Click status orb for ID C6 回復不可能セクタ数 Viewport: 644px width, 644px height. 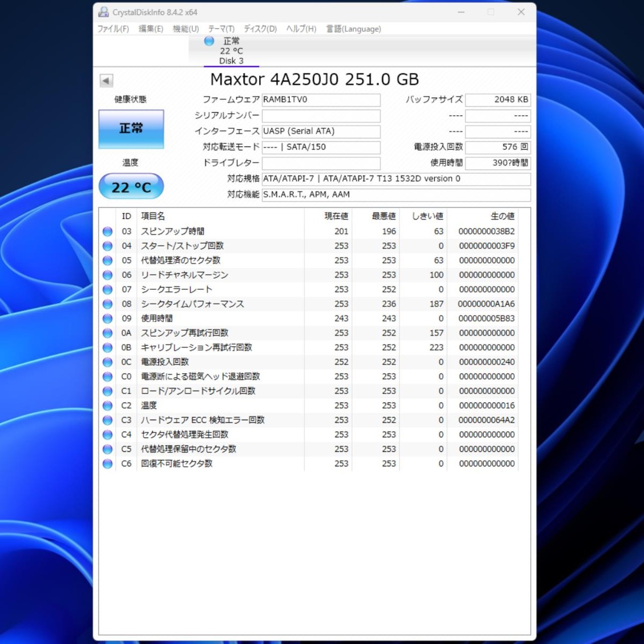pos(108,464)
